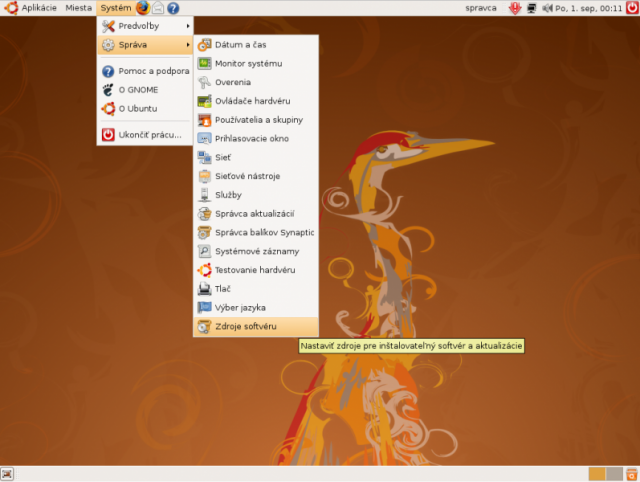Open the network status tray icon

(531, 8)
